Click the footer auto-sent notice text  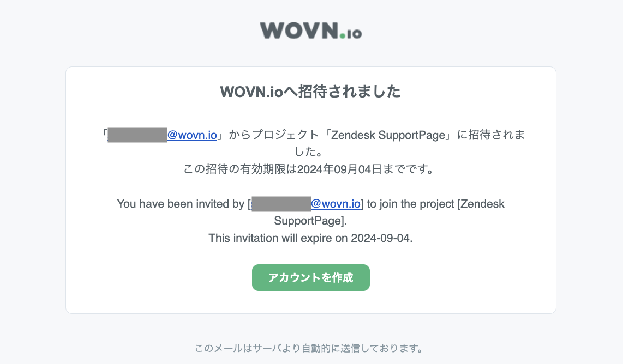click(310, 348)
